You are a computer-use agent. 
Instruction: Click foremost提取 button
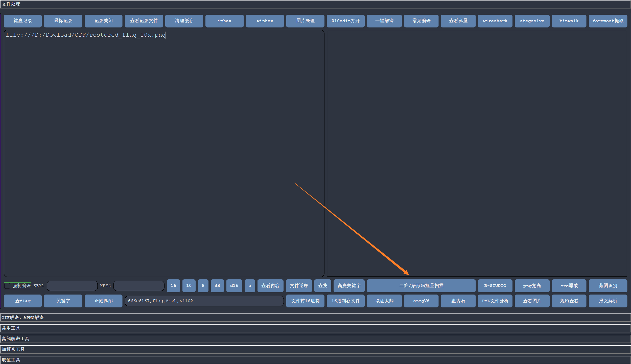point(608,21)
